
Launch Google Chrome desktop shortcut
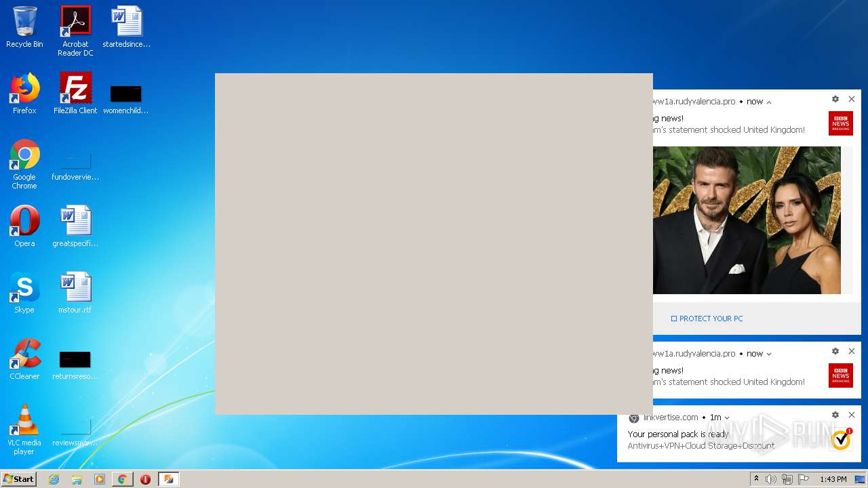point(24,164)
